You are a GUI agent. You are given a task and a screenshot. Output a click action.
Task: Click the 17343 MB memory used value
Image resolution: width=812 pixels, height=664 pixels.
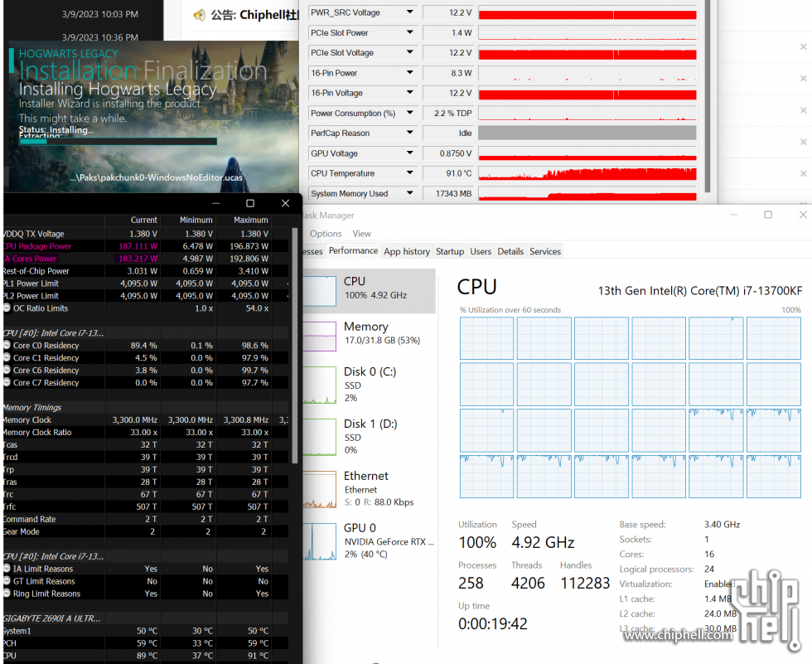pos(448,193)
